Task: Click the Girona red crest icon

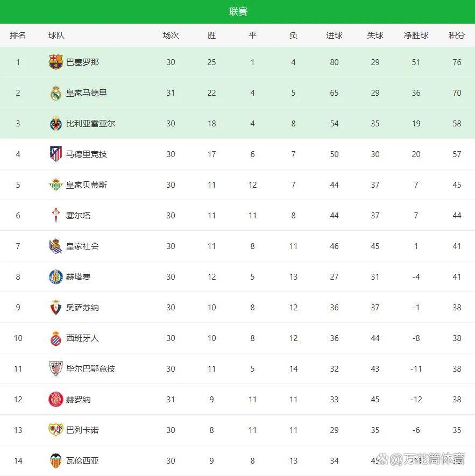Action: pyautogui.click(x=56, y=400)
